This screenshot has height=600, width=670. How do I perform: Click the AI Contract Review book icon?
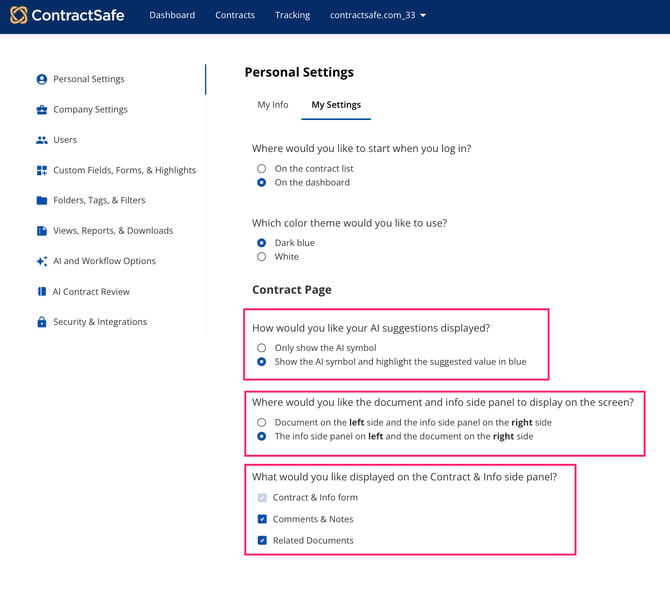(x=41, y=291)
